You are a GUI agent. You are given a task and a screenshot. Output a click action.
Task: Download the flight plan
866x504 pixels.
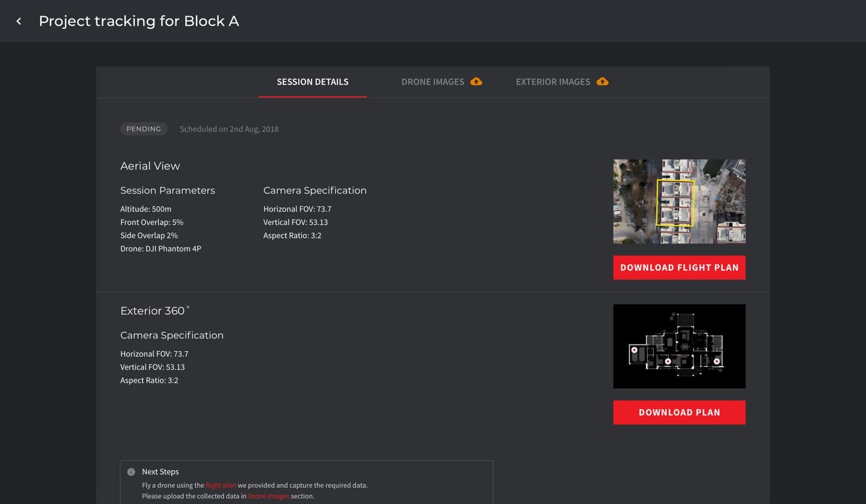[x=680, y=268]
